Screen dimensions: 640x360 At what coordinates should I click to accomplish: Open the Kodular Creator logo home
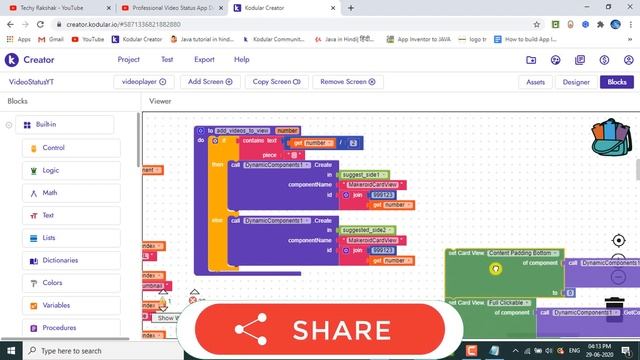[x=29, y=60]
